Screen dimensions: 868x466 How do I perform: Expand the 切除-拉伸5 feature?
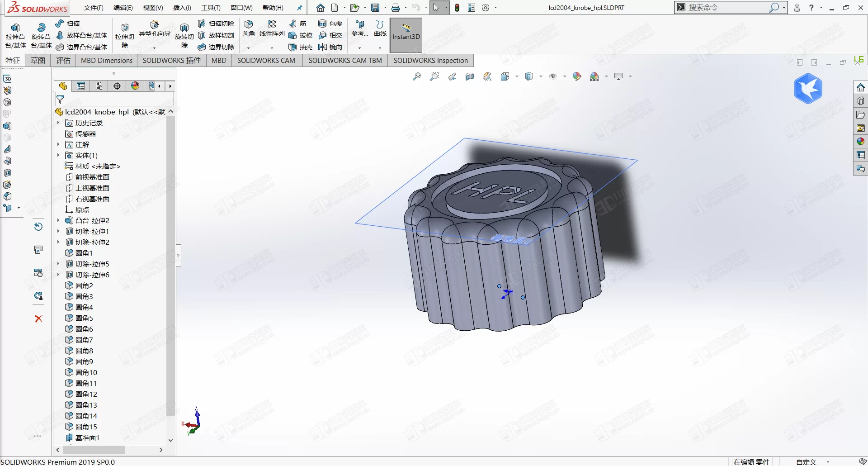point(58,264)
